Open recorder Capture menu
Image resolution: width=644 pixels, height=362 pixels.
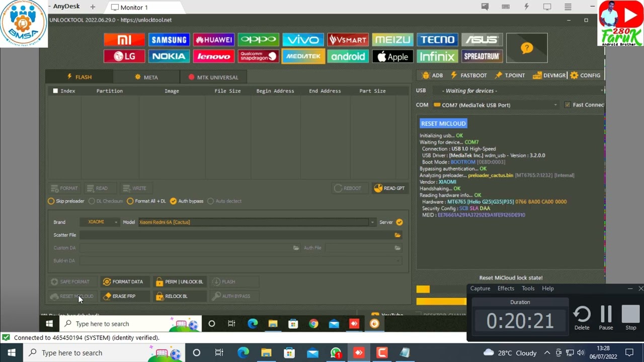coord(480,289)
